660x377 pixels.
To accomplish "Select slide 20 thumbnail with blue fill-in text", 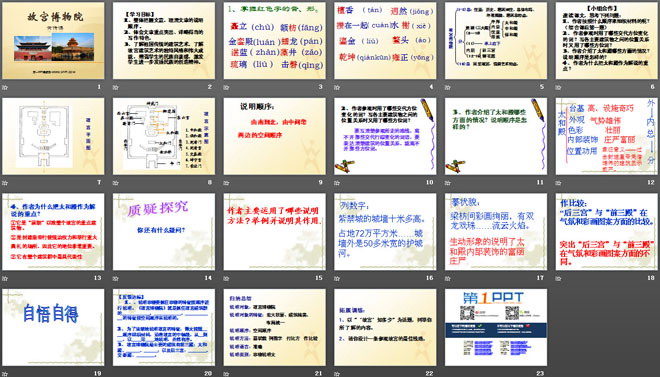I will (x=164, y=327).
